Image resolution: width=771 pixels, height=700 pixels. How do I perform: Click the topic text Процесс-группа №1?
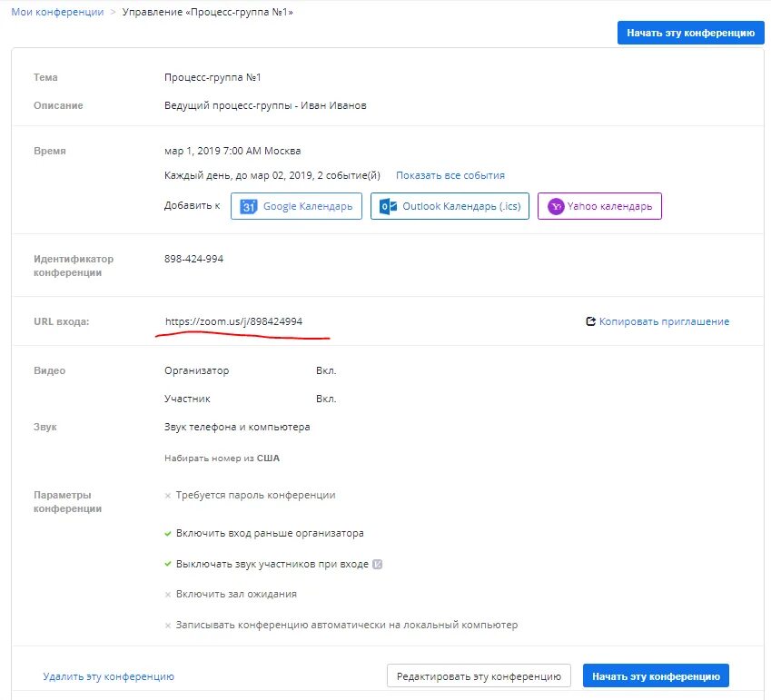(213, 77)
